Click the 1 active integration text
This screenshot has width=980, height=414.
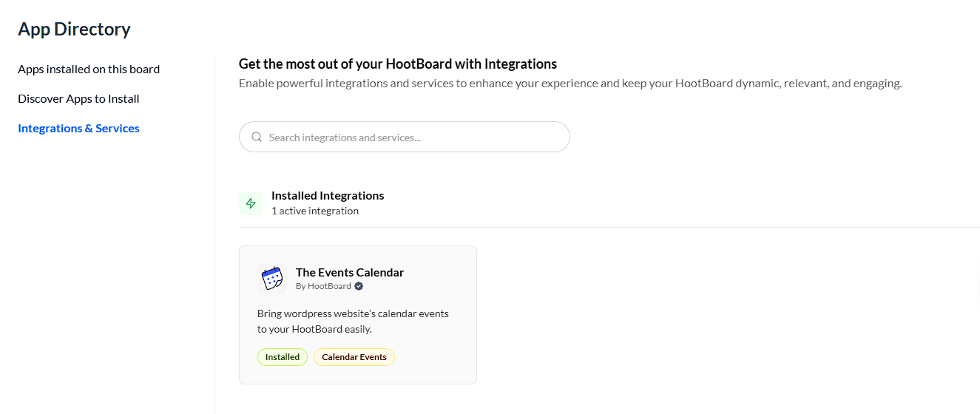315,211
